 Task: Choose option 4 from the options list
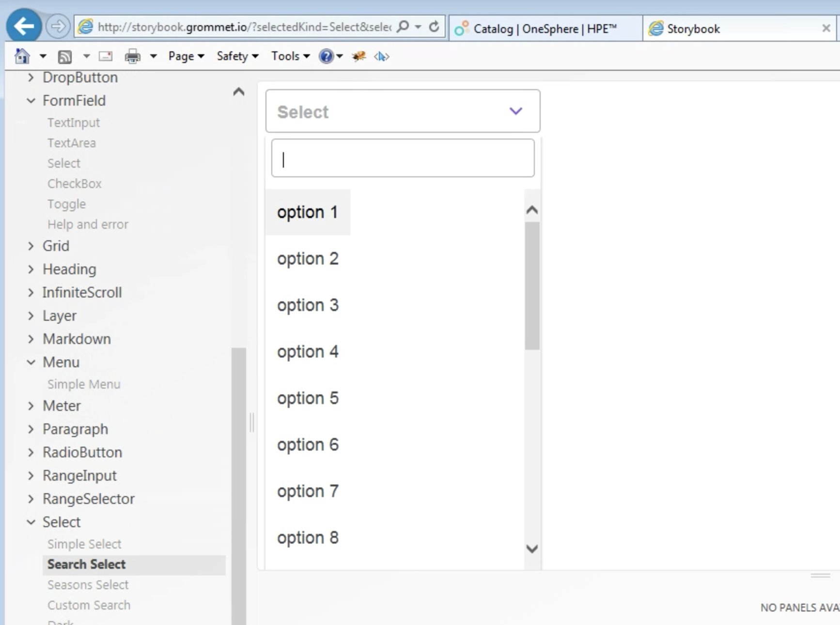tap(308, 352)
